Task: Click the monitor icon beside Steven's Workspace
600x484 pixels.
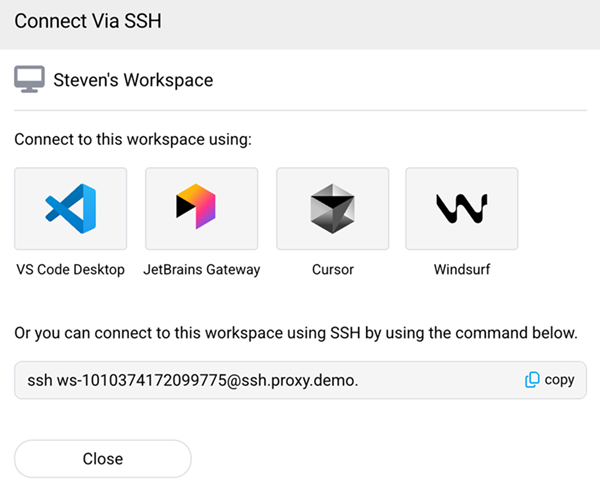Action: coord(29,80)
